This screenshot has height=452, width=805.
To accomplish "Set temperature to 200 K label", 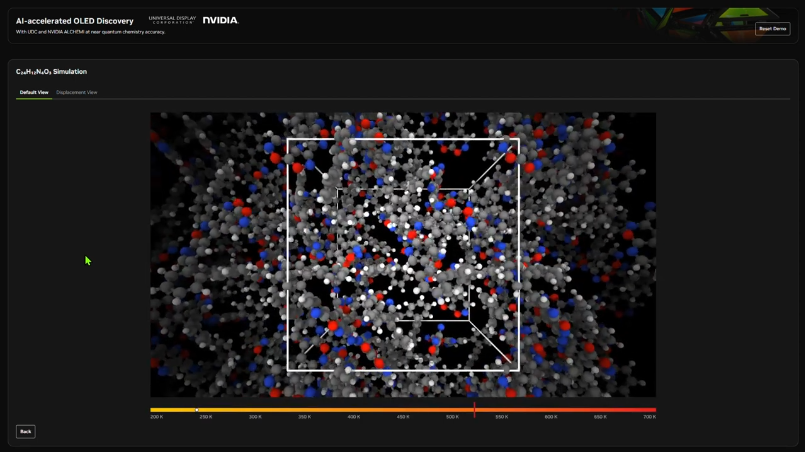I will pos(157,417).
